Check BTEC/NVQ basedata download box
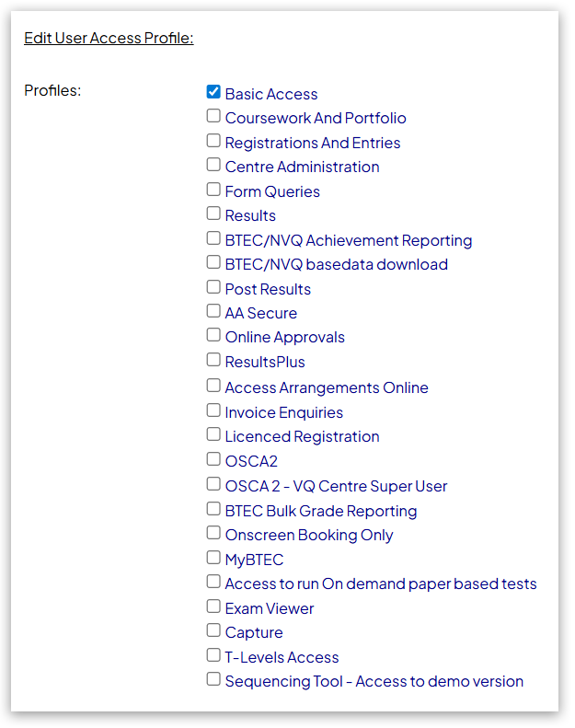 213,262
